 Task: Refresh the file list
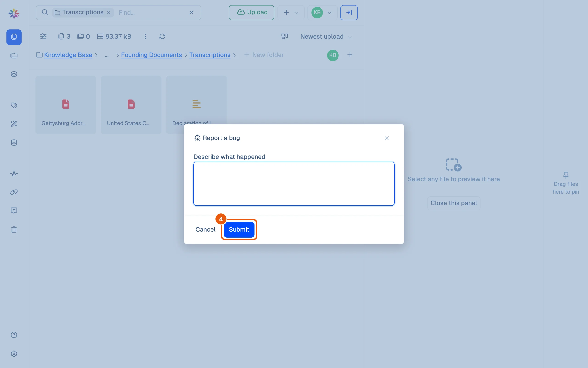[162, 36]
